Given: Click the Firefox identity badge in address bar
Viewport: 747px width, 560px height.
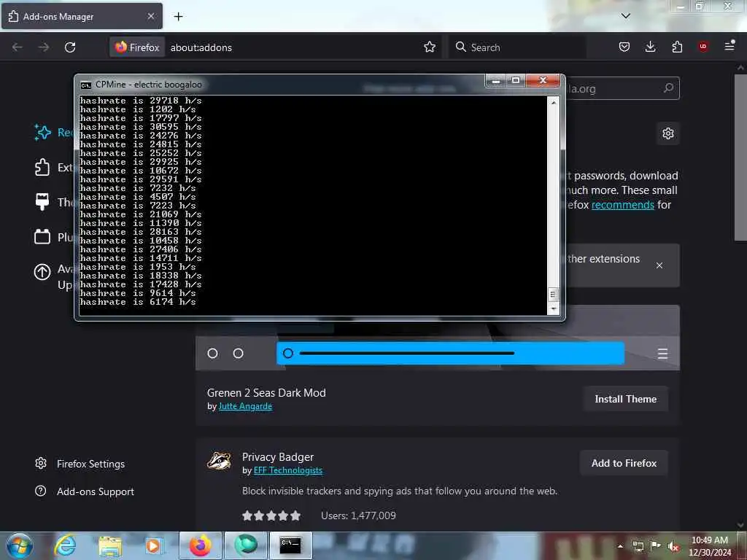Looking at the screenshot, I should pos(137,47).
